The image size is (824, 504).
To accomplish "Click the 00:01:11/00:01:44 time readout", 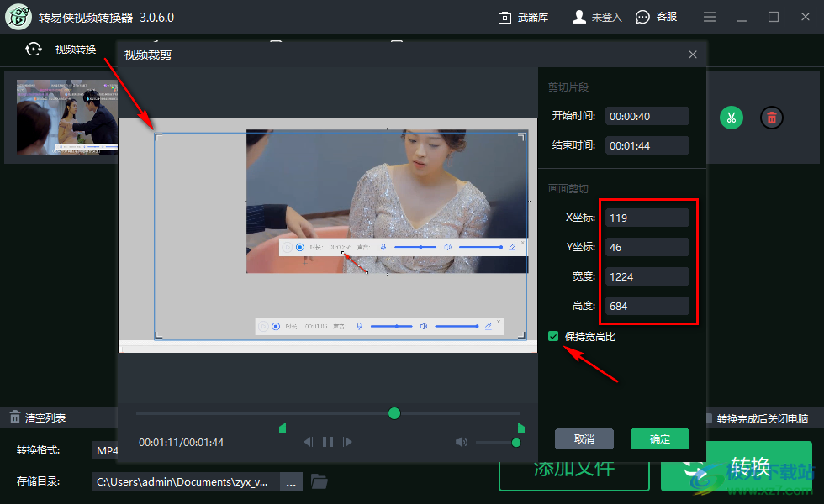I will (182, 443).
